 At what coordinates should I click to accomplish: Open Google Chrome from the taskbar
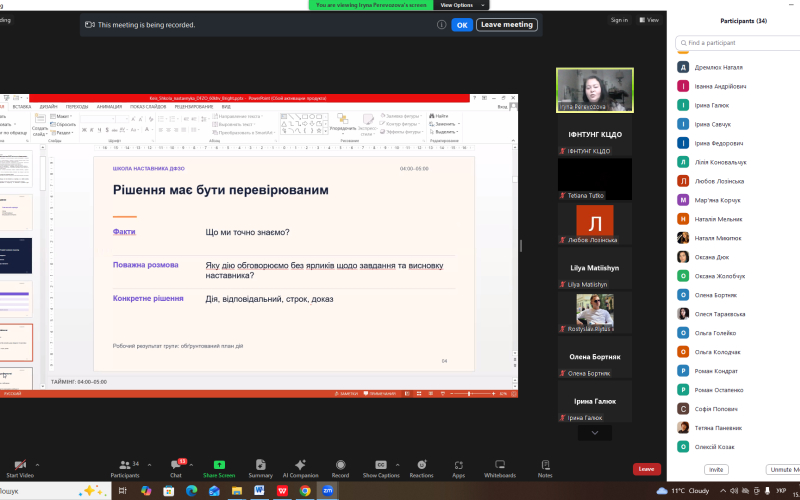pyautogui.click(x=305, y=491)
